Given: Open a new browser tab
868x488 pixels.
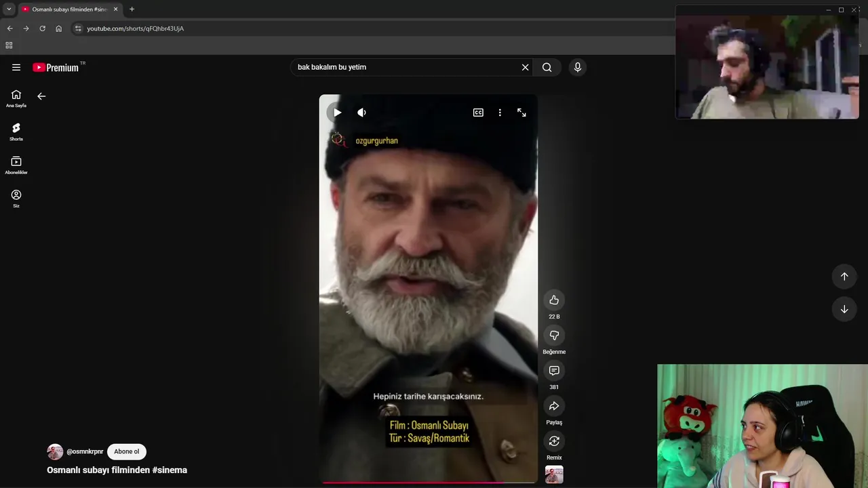Looking at the screenshot, I should [x=132, y=9].
